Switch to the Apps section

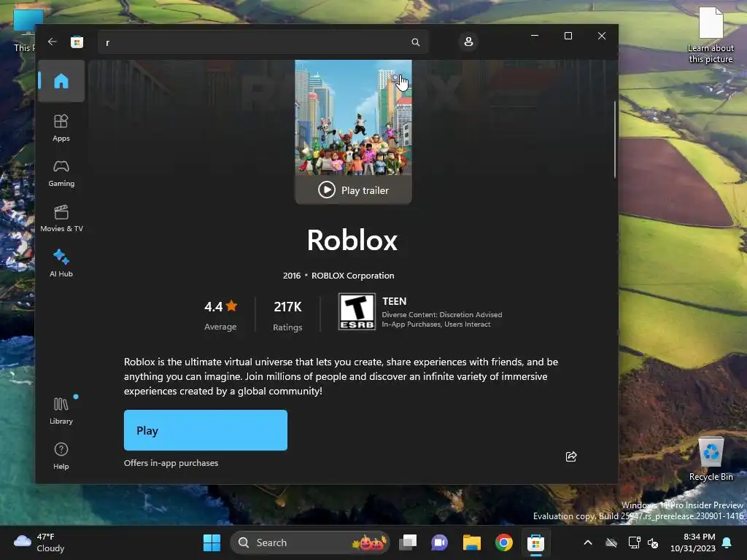point(61,128)
